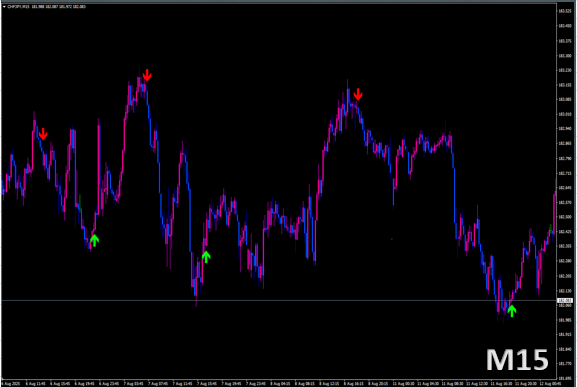Click the 12 Aug 00:45 time axis label
The image size is (577, 387).
point(550,384)
